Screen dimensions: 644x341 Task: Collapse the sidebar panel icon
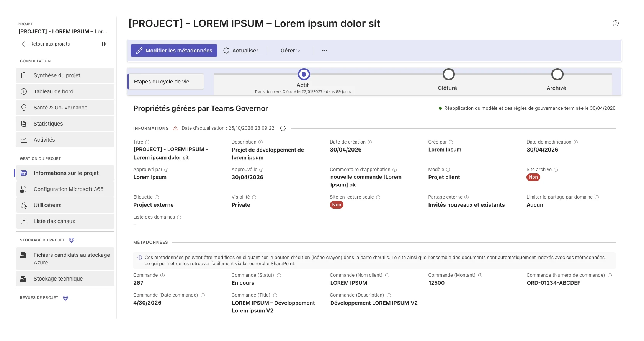(105, 44)
